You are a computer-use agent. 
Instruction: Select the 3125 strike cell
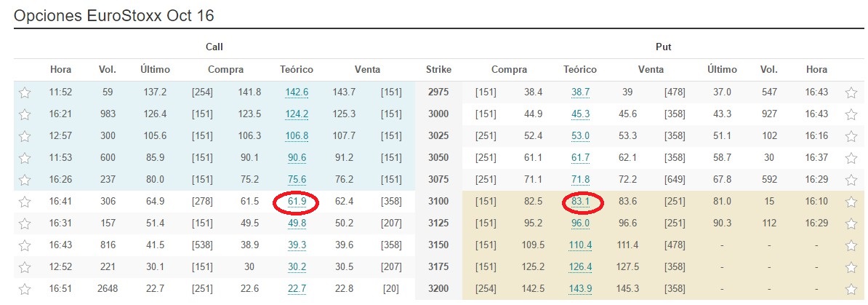pos(438,223)
